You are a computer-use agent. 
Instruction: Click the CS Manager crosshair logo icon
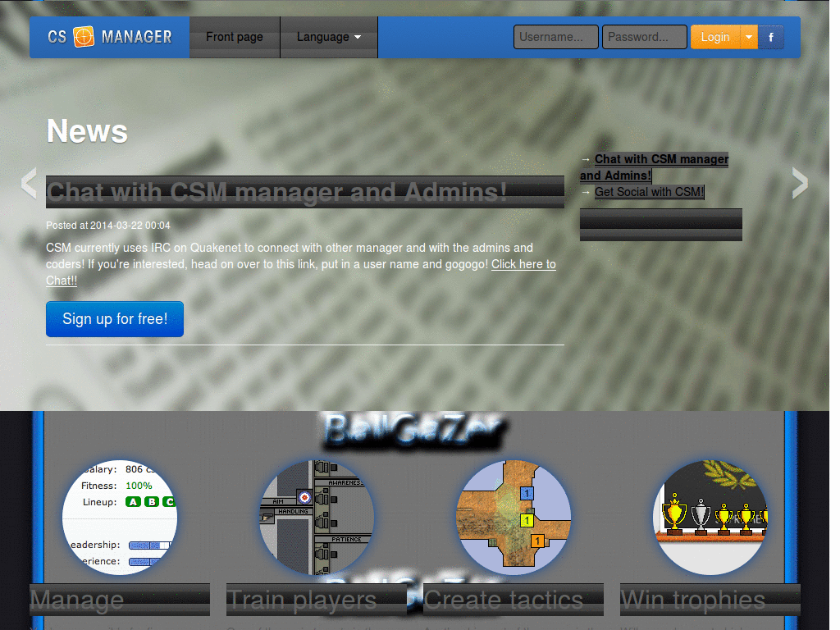[x=84, y=36]
